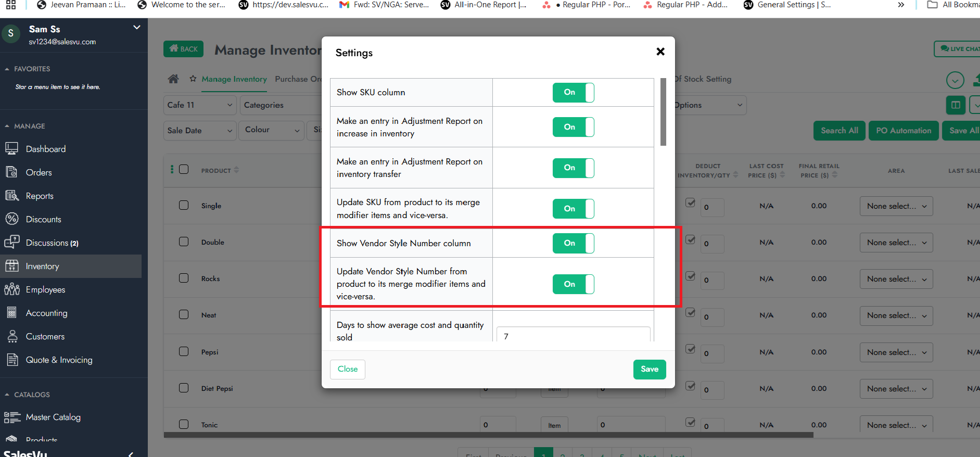Go to Discounts in the sidebar
The image size is (980, 457).
click(43, 219)
